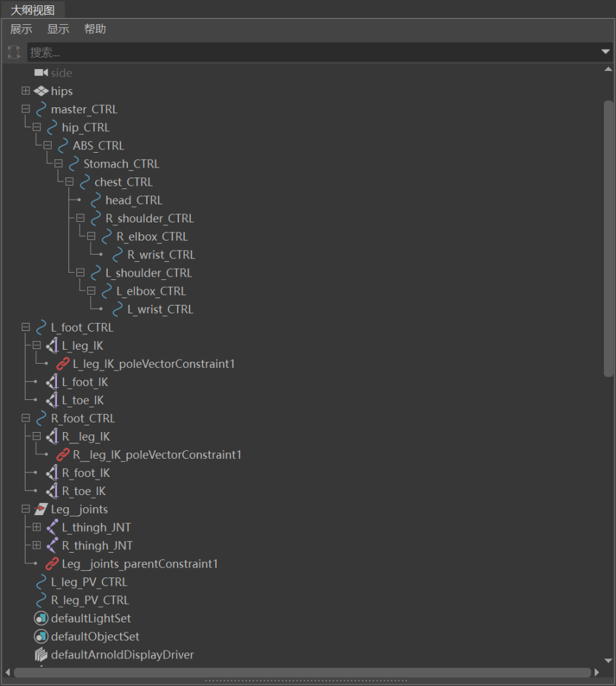Focus the 搜索 search input field
Viewport: 616px width, 686px height.
pyautogui.click(x=313, y=52)
